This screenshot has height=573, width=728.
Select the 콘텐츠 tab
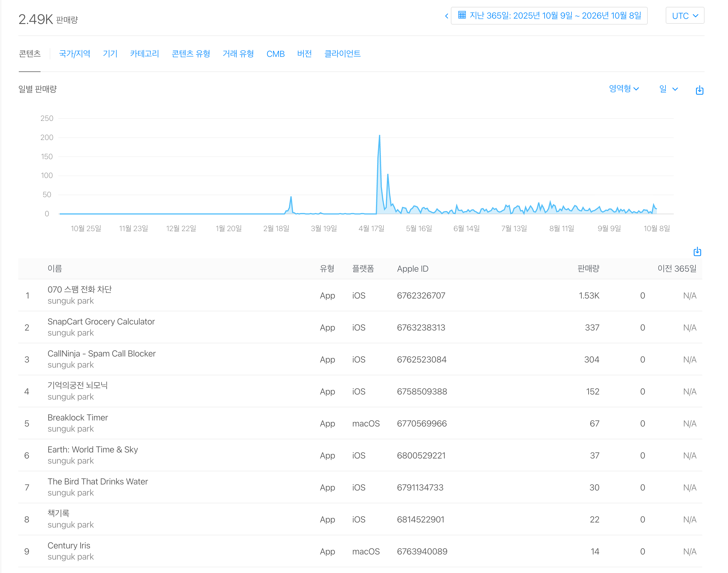point(30,54)
